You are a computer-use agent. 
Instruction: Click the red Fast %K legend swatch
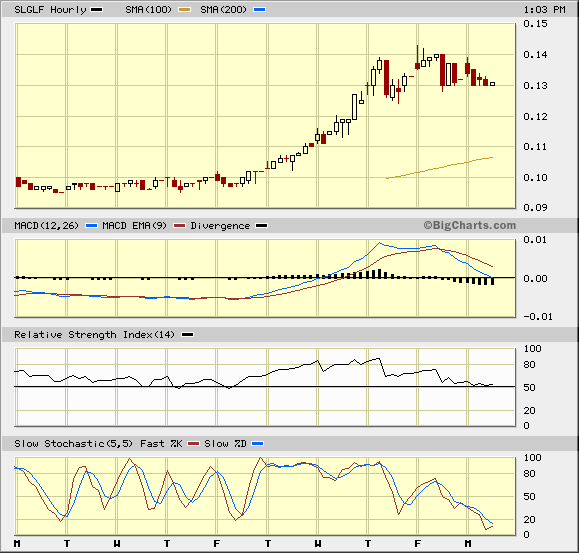[193, 444]
